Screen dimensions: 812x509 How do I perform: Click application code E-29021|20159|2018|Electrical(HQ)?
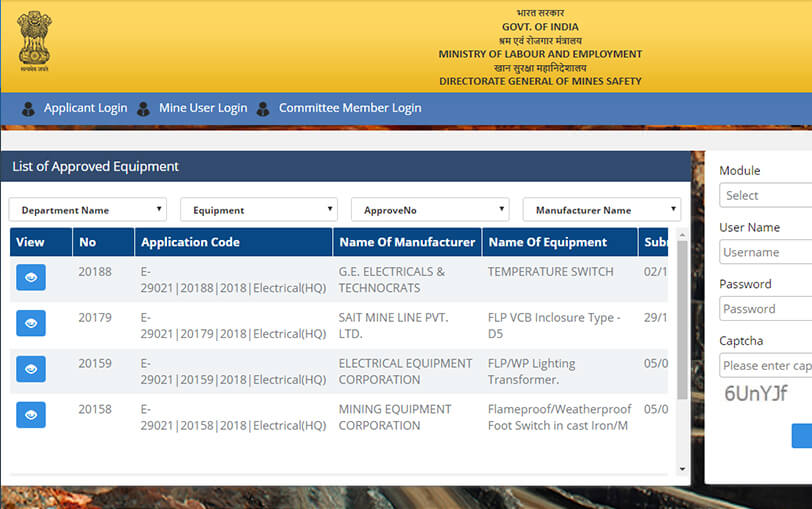tap(233, 372)
